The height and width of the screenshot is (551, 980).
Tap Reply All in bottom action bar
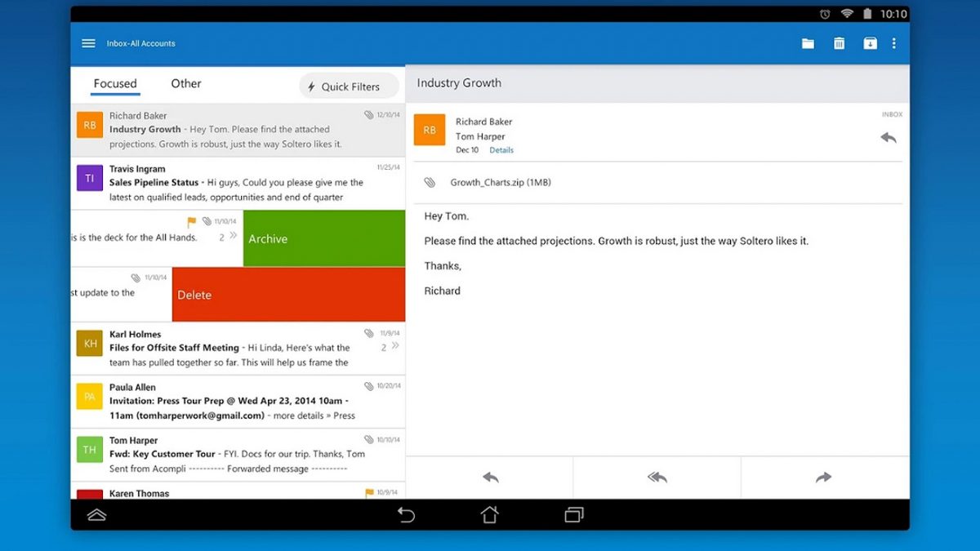[x=657, y=478]
